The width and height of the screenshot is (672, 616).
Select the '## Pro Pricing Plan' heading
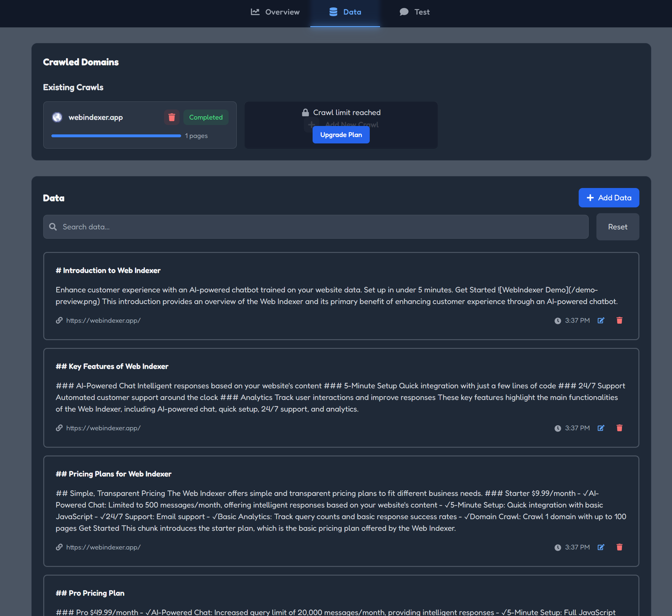click(90, 593)
